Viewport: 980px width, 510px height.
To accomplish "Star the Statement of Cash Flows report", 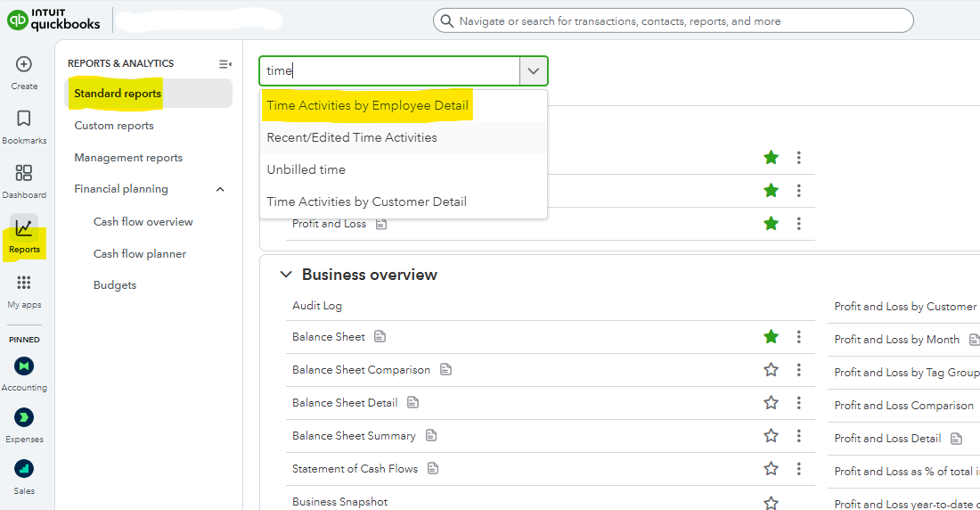I will click(x=771, y=469).
